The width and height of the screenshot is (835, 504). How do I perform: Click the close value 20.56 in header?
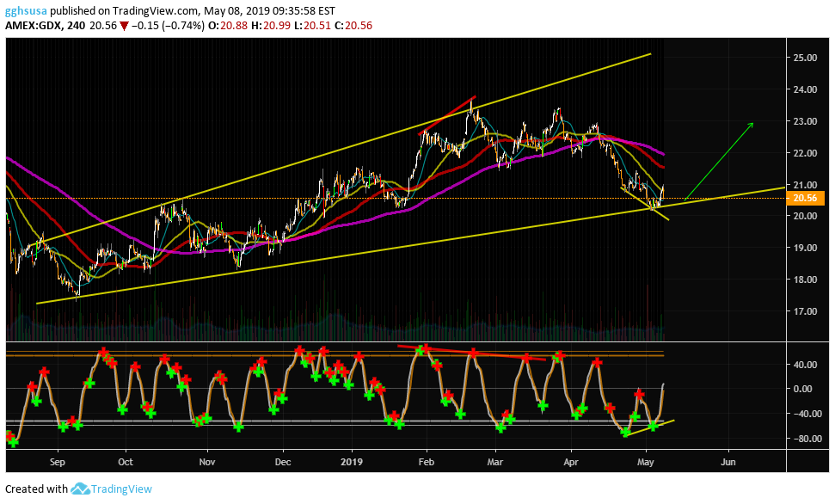pyautogui.click(x=359, y=26)
